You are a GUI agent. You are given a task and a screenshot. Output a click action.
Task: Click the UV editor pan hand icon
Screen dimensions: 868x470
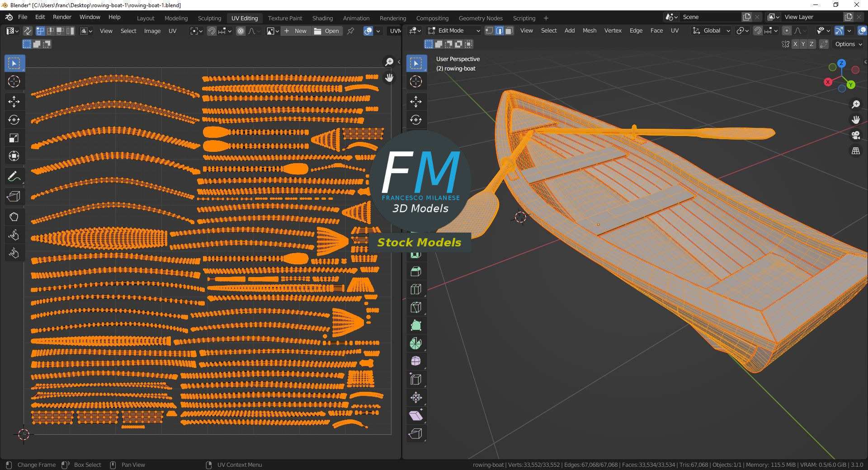pyautogui.click(x=389, y=78)
